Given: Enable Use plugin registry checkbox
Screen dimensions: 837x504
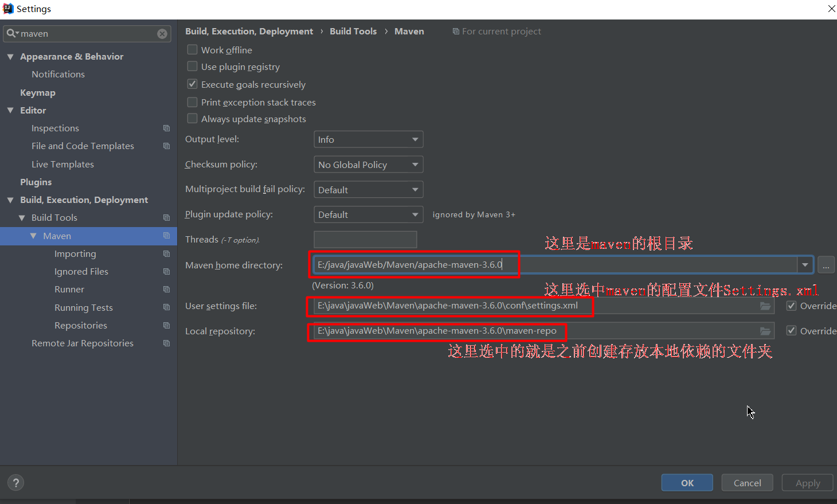Looking at the screenshot, I should pyautogui.click(x=193, y=67).
